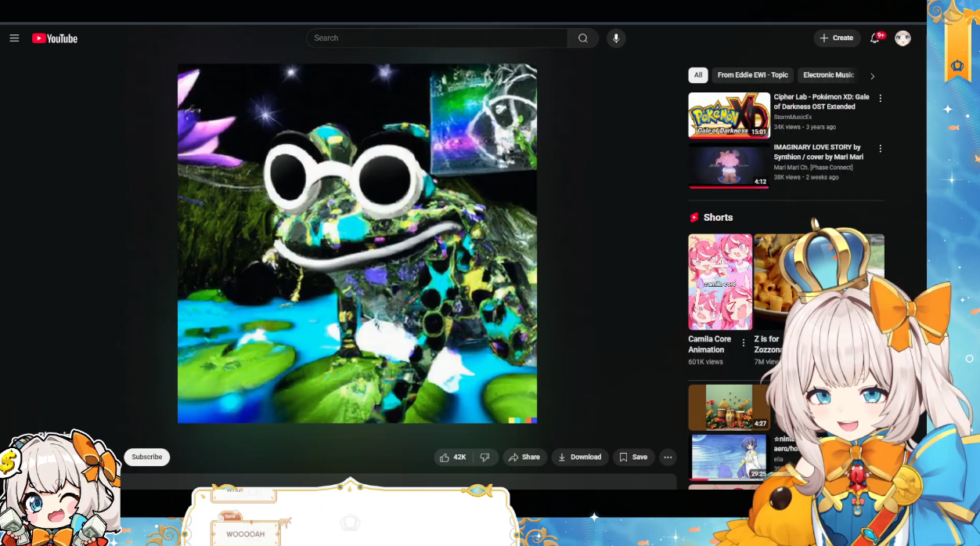980x546 pixels.
Task: Click the Create button
Action: pos(836,38)
